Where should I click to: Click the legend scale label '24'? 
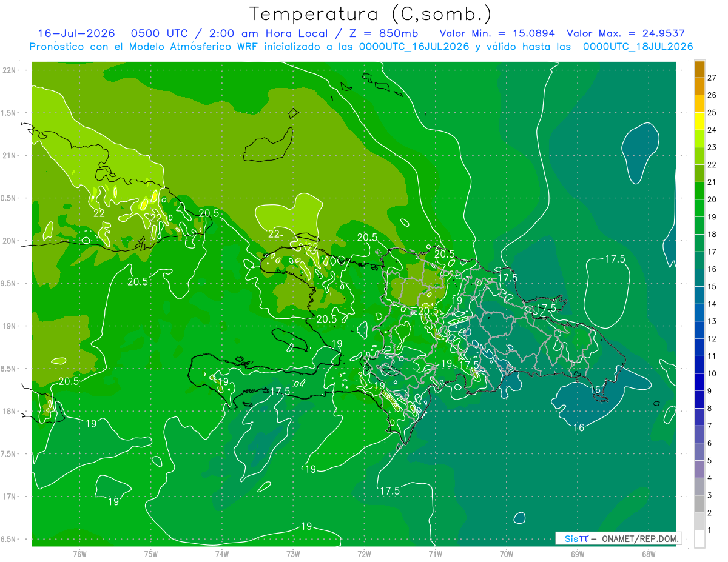[712, 129]
